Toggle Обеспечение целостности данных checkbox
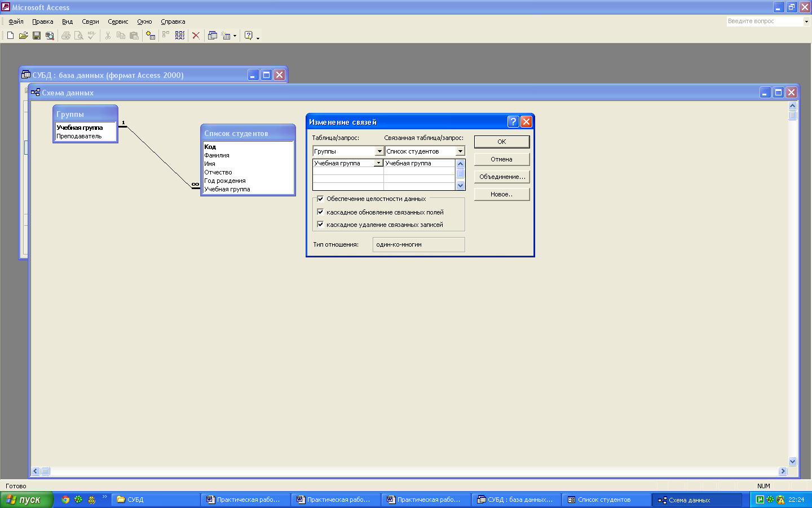The height and width of the screenshot is (508, 812). point(320,199)
